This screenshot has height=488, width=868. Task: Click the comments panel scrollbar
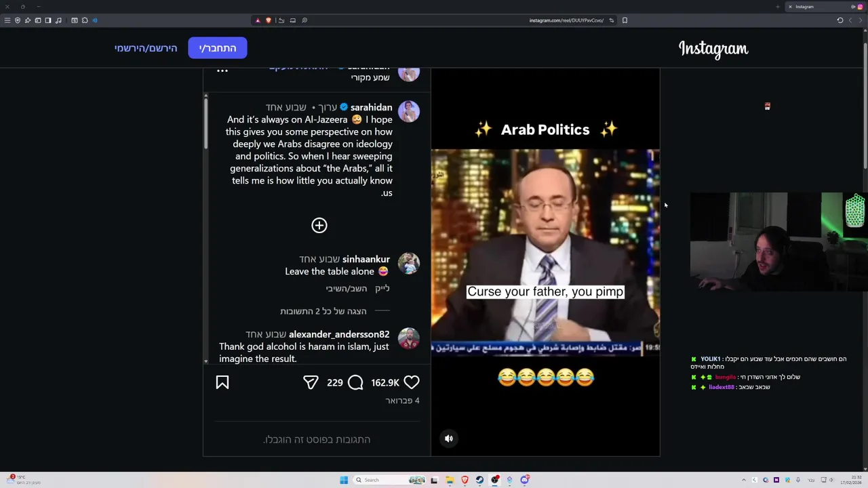tap(206, 122)
